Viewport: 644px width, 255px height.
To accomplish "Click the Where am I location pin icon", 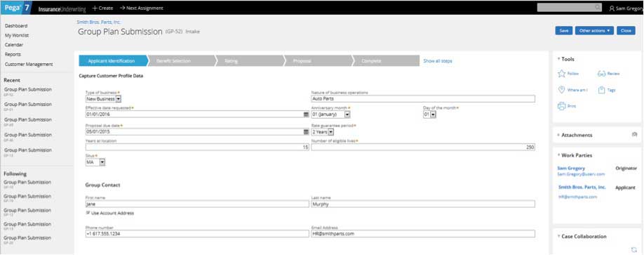I will [561, 90].
